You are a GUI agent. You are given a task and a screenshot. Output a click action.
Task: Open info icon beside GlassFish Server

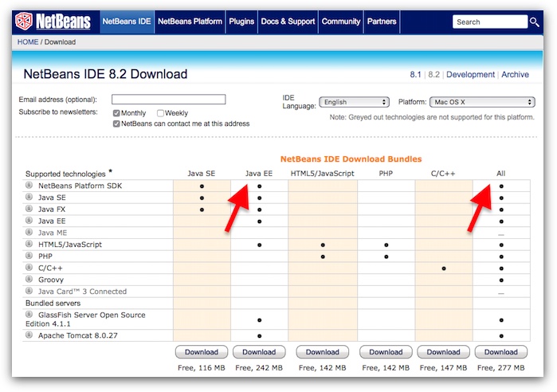tap(29, 314)
